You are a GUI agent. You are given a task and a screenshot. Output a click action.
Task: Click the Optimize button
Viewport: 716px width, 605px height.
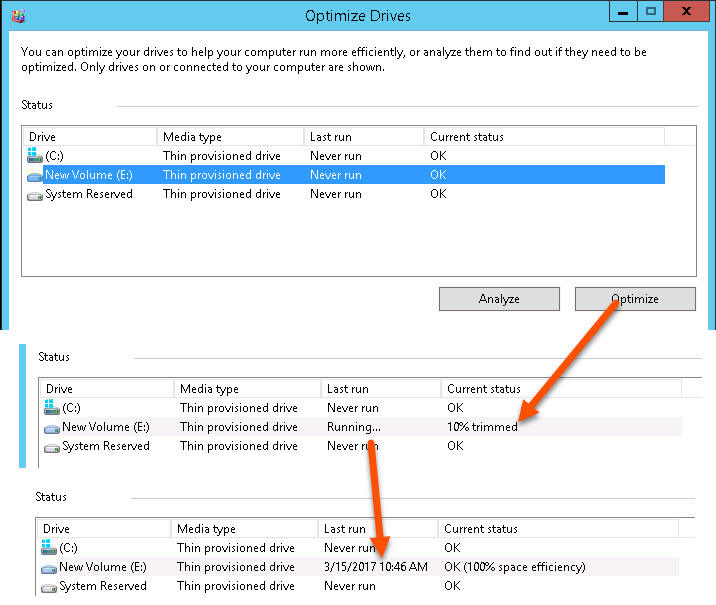635,299
